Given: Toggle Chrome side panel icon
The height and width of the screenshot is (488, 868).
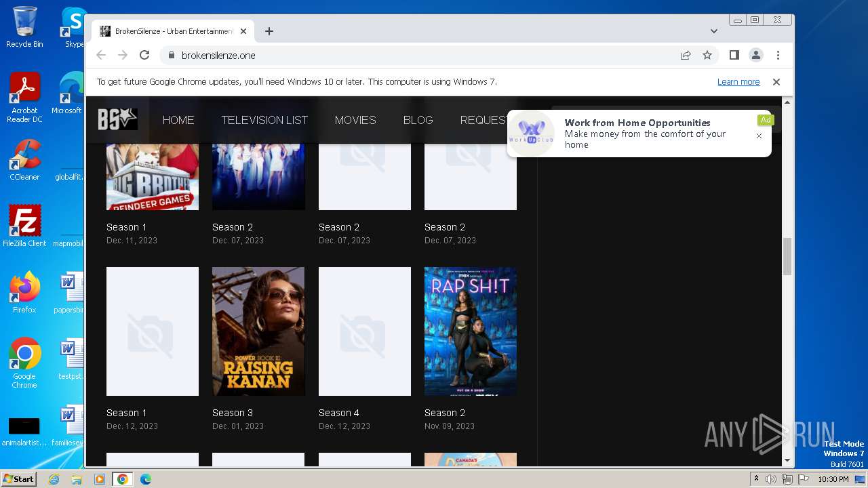Looking at the screenshot, I should tap(734, 55).
